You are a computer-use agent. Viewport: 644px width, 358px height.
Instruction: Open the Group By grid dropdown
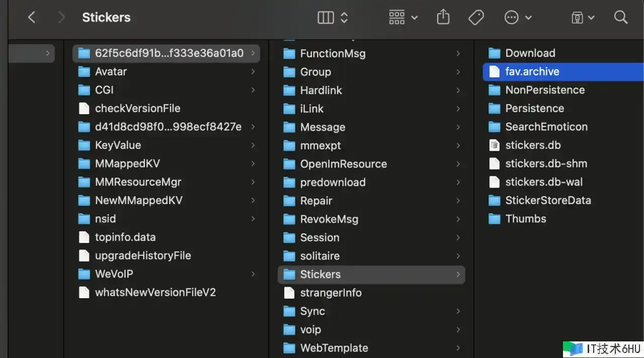(403, 18)
